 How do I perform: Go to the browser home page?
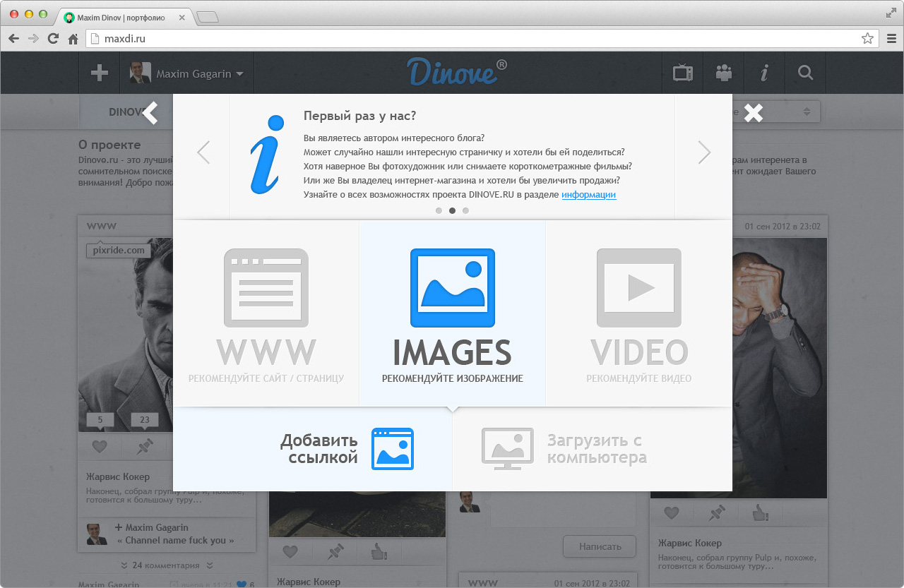pos(73,39)
